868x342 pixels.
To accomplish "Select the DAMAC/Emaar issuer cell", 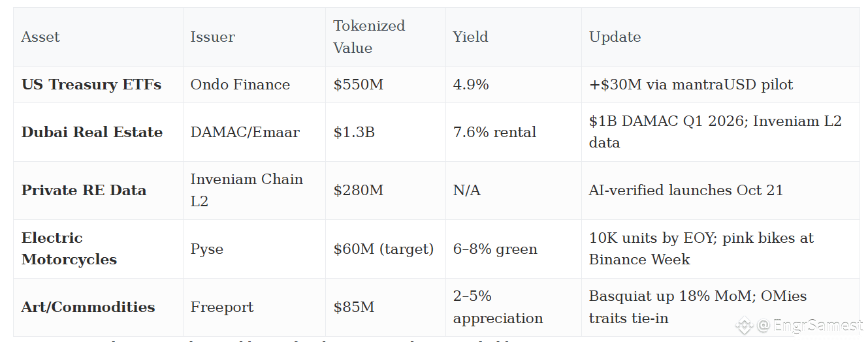I will (x=245, y=132).
